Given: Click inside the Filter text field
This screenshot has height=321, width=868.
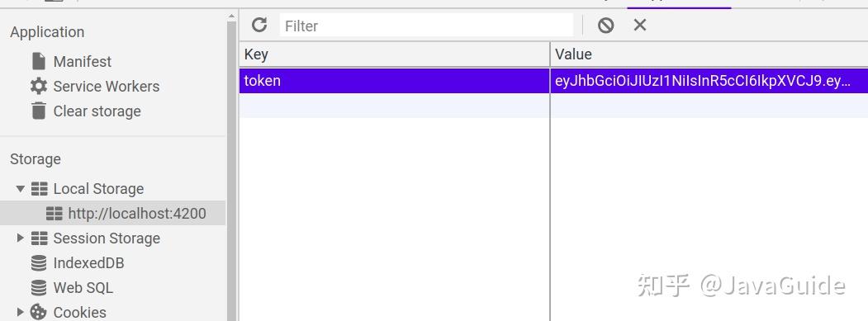Looking at the screenshot, I should (x=426, y=26).
